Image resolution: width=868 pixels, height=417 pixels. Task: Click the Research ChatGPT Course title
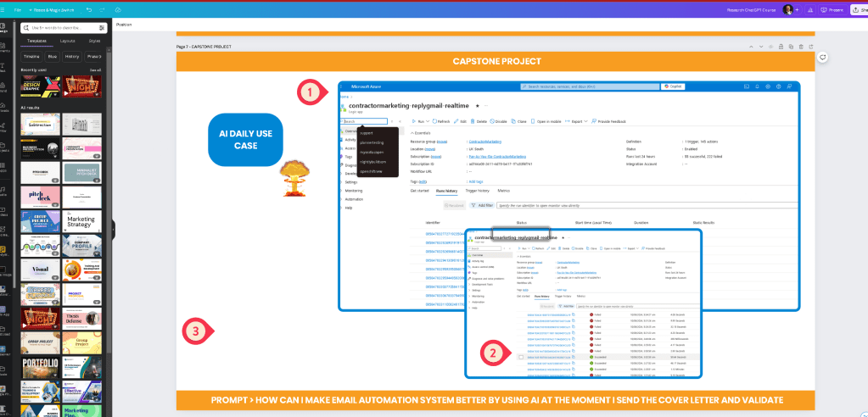click(753, 10)
